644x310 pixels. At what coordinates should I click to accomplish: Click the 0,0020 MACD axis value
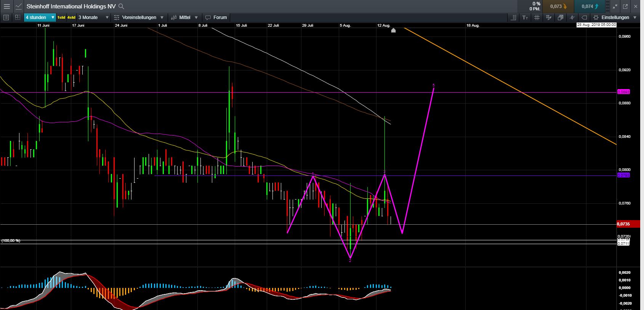[x=625, y=273]
